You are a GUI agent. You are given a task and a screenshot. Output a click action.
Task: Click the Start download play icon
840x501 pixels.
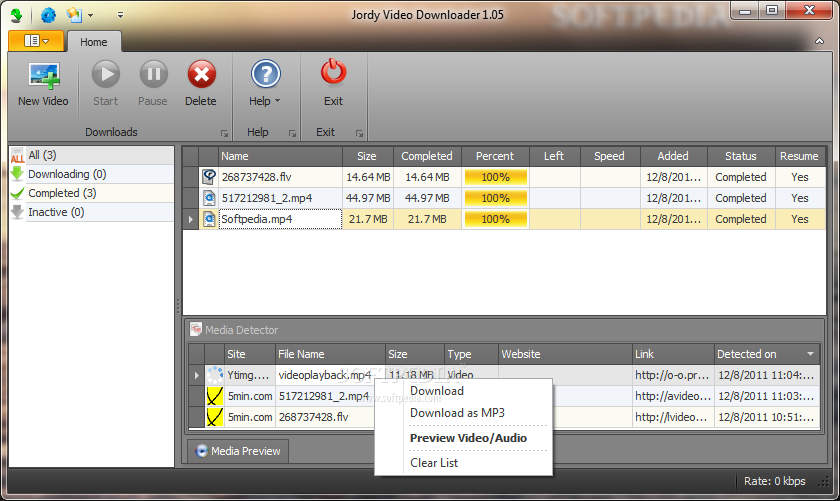click(x=106, y=74)
